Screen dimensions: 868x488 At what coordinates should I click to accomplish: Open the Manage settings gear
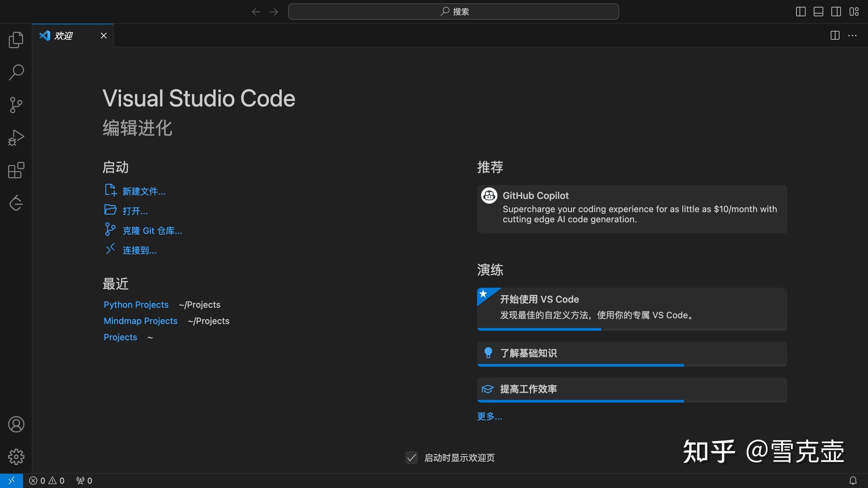pyautogui.click(x=16, y=457)
